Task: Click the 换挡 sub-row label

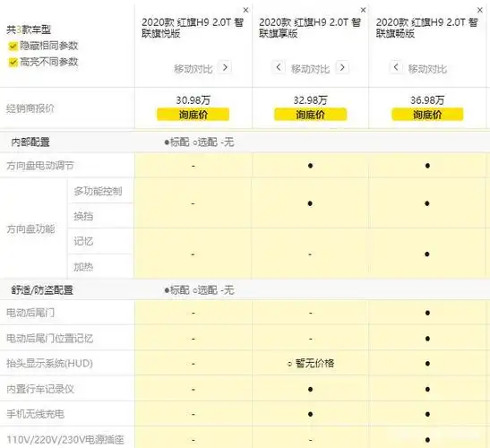Action: click(x=83, y=216)
